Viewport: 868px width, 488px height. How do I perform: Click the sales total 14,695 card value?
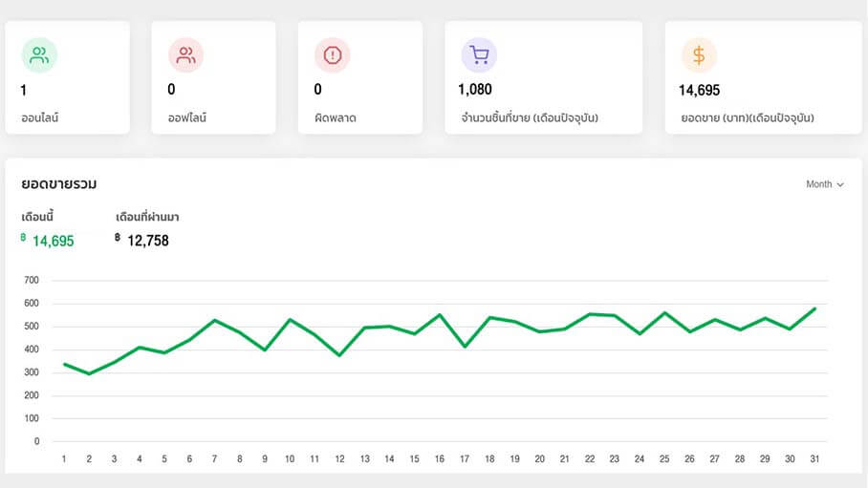tap(699, 91)
